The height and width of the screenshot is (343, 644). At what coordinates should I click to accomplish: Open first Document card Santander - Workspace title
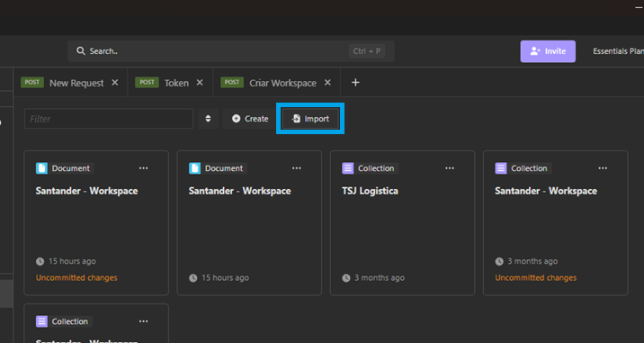tap(86, 191)
